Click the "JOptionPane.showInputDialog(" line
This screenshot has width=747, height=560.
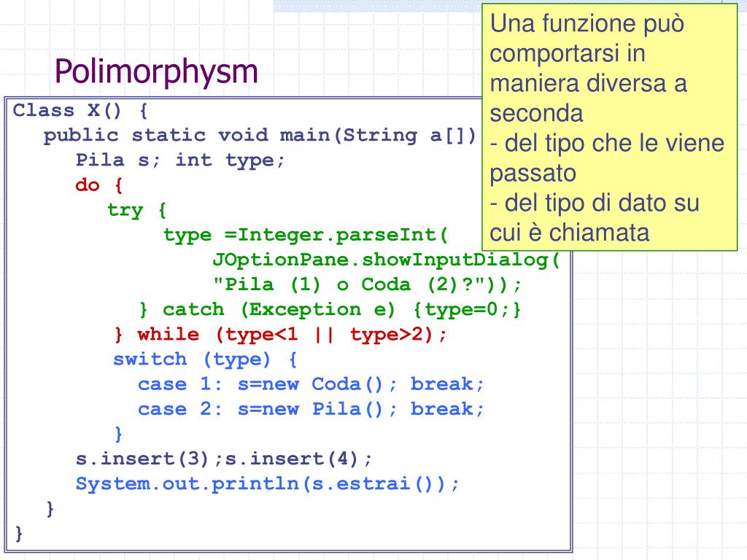(386, 260)
